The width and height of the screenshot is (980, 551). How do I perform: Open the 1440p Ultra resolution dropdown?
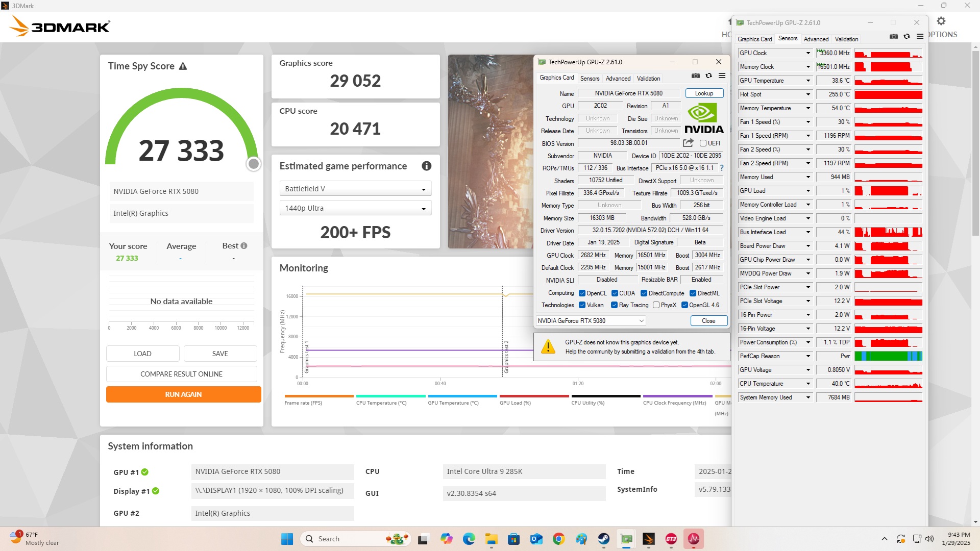pos(355,208)
